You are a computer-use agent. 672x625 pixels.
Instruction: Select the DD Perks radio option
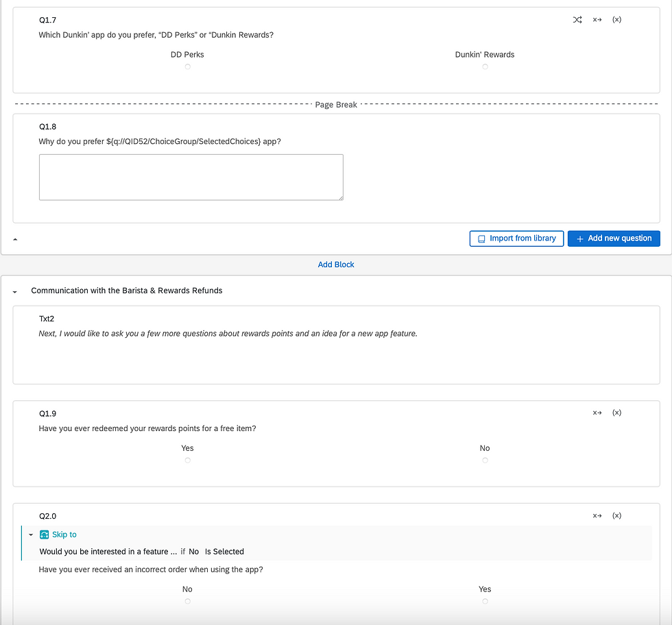pyautogui.click(x=187, y=67)
